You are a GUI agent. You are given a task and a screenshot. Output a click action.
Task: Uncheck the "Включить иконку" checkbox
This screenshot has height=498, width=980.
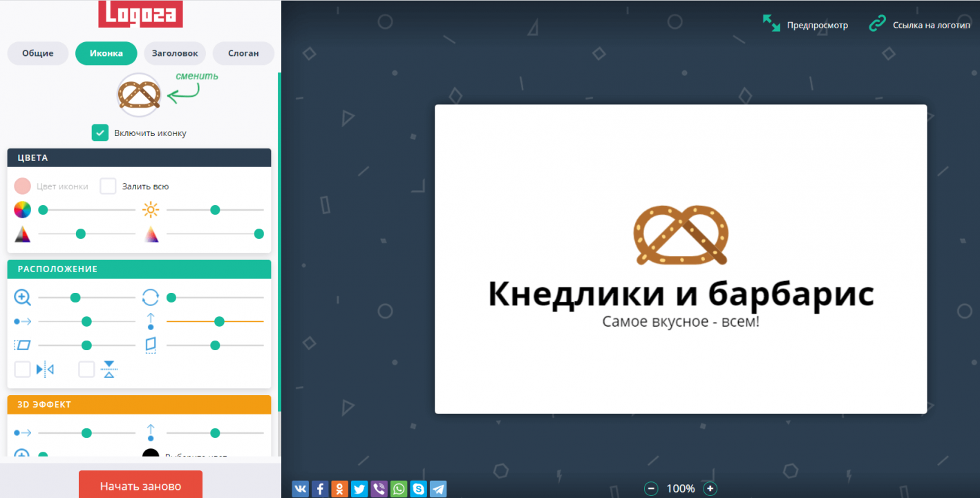point(100,133)
